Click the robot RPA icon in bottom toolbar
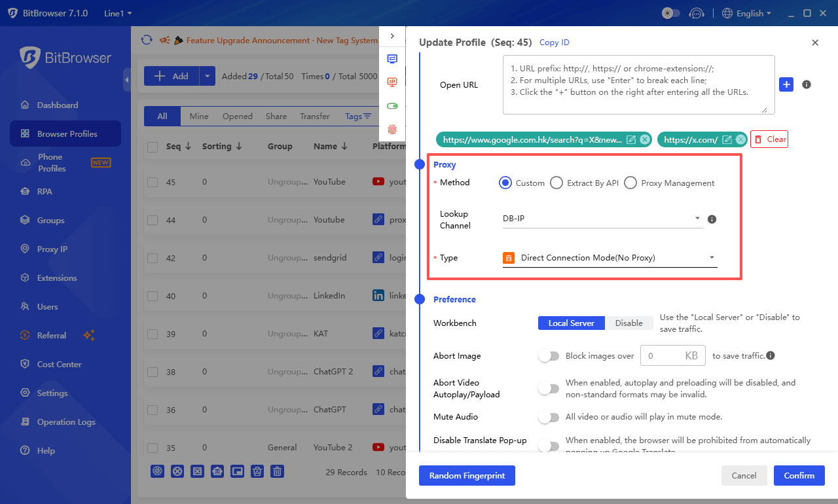 217,471
